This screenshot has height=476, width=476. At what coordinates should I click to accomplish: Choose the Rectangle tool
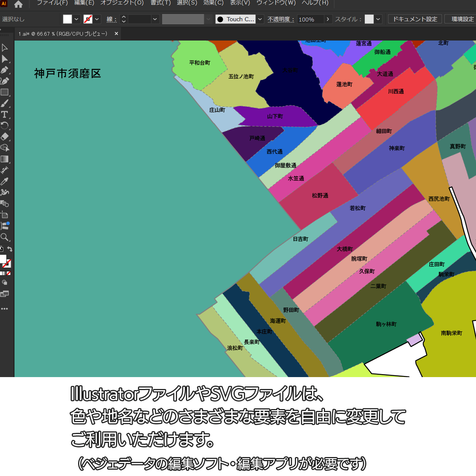click(5, 92)
